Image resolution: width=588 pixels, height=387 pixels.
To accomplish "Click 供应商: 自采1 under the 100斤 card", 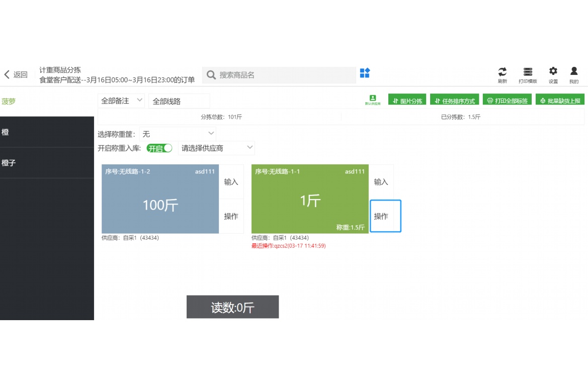I will point(130,238).
